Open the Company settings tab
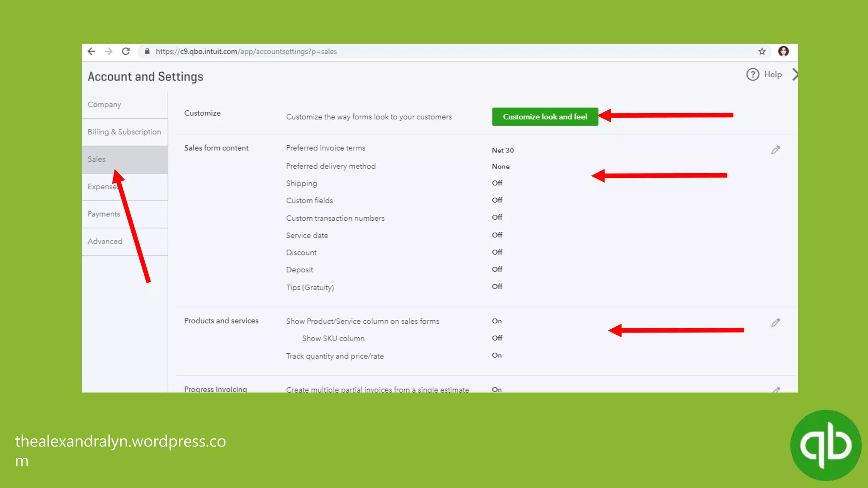Image resolution: width=868 pixels, height=488 pixels. point(104,105)
